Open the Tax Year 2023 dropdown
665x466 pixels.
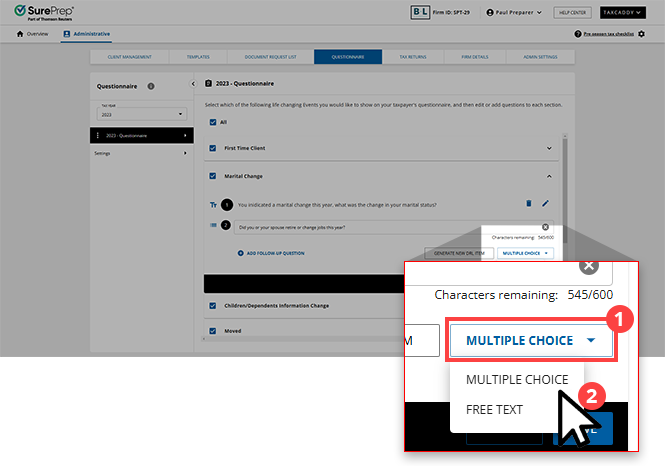142,114
